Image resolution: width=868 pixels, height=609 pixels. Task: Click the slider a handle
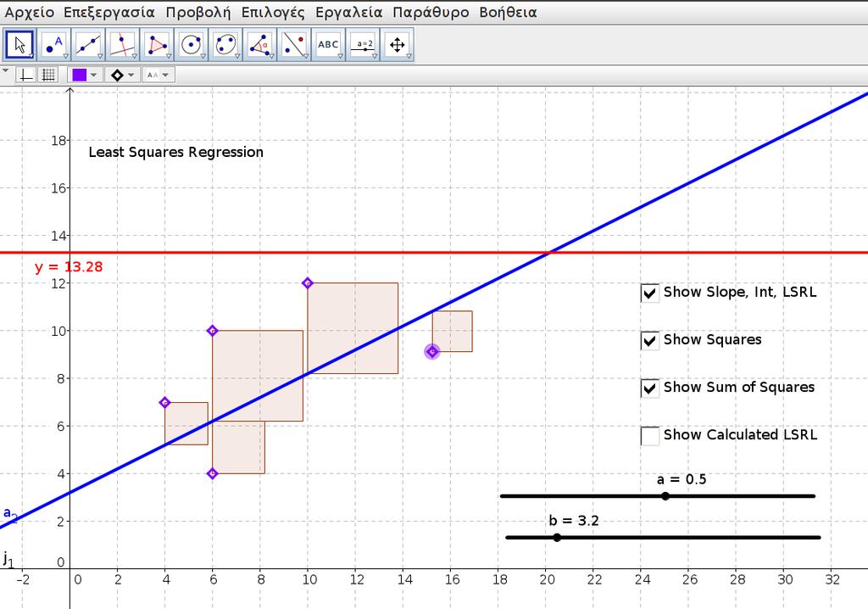click(x=665, y=496)
